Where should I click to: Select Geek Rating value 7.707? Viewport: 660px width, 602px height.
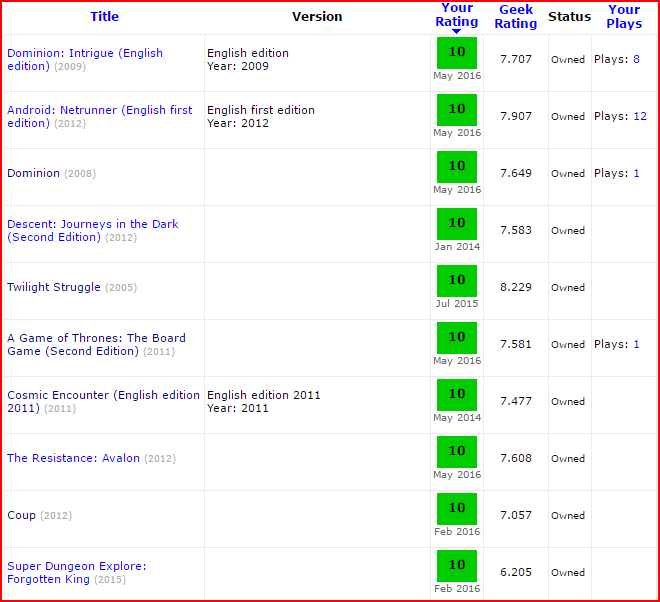(x=516, y=59)
